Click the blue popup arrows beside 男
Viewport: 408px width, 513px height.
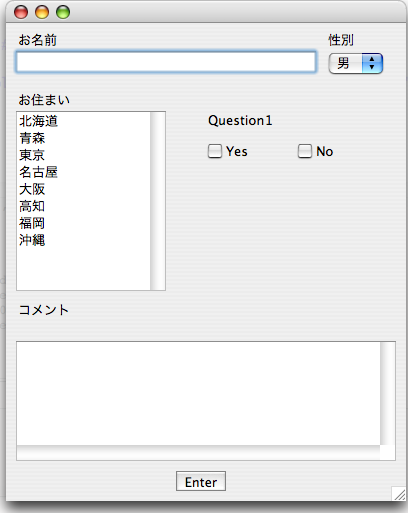(372, 63)
